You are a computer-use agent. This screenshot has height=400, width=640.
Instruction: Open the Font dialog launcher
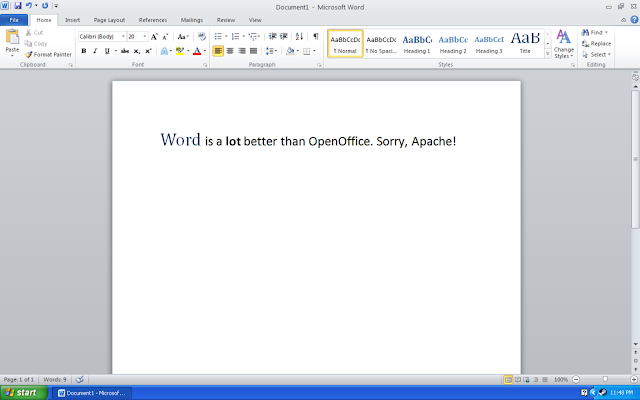coord(205,65)
